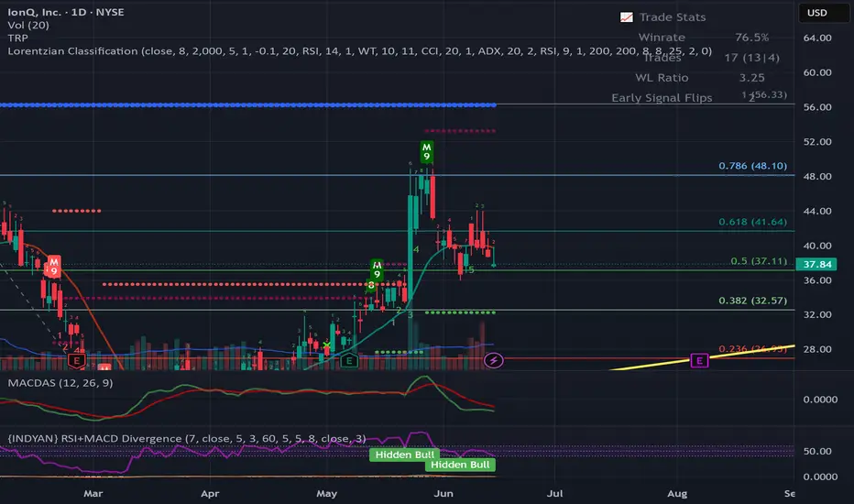854x504 pixels.
Task: Click the 0.618 (41.64) Fibonacci label
Action: (752, 222)
